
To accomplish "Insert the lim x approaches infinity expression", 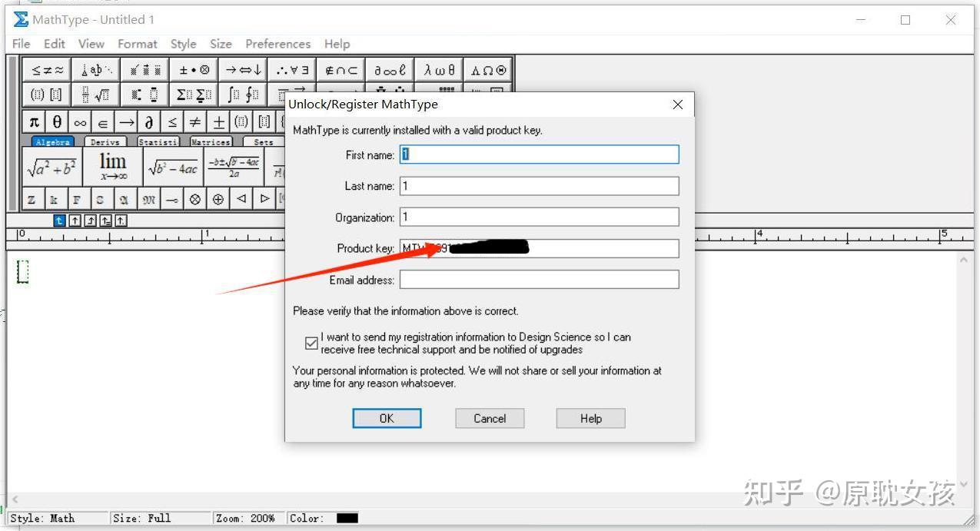I will [112, 164].
